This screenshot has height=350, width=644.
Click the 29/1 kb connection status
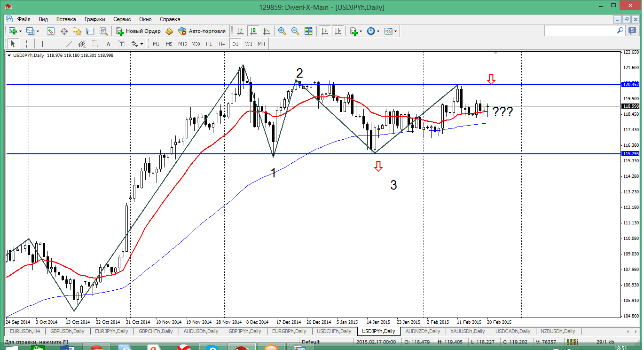pyautogui.click(x=605, y=342)
